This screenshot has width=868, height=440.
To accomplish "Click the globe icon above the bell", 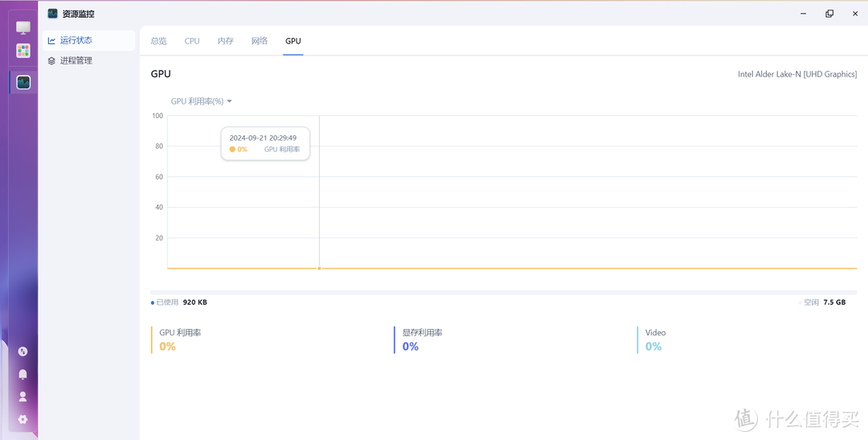I will point(23,352).
